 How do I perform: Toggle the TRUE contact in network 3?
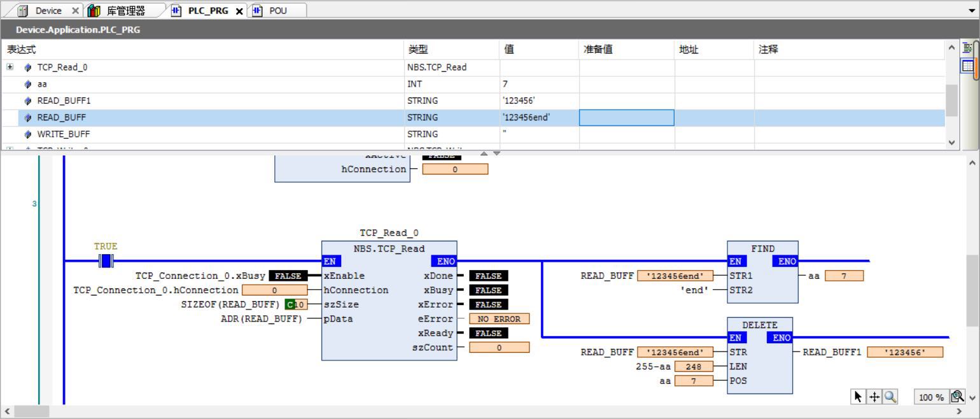point(106,260)
